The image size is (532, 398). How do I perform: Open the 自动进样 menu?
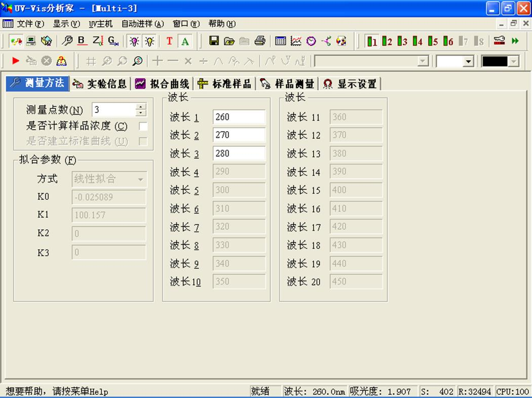(x=142, y=24)
